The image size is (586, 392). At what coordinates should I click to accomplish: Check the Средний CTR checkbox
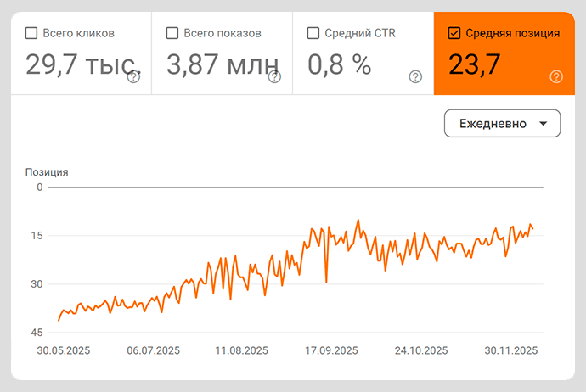coord(313,33)
